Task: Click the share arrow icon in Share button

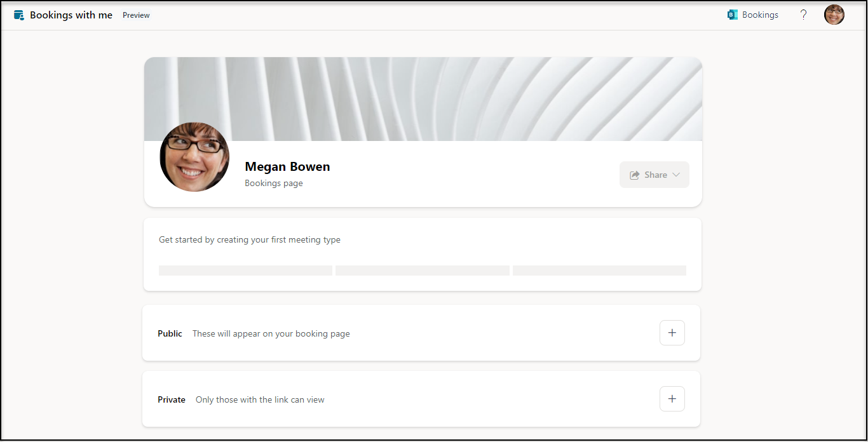Action: [x=634, y=175]
